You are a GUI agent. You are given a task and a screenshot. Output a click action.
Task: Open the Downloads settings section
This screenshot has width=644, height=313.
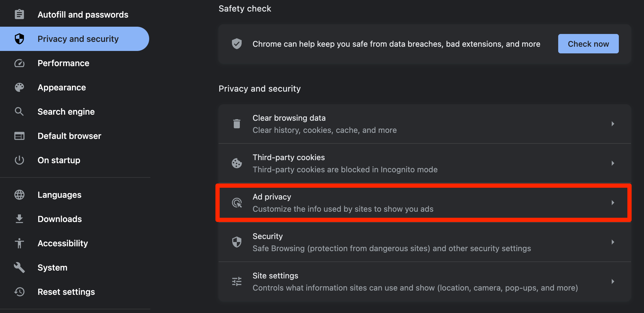[60, 219]
